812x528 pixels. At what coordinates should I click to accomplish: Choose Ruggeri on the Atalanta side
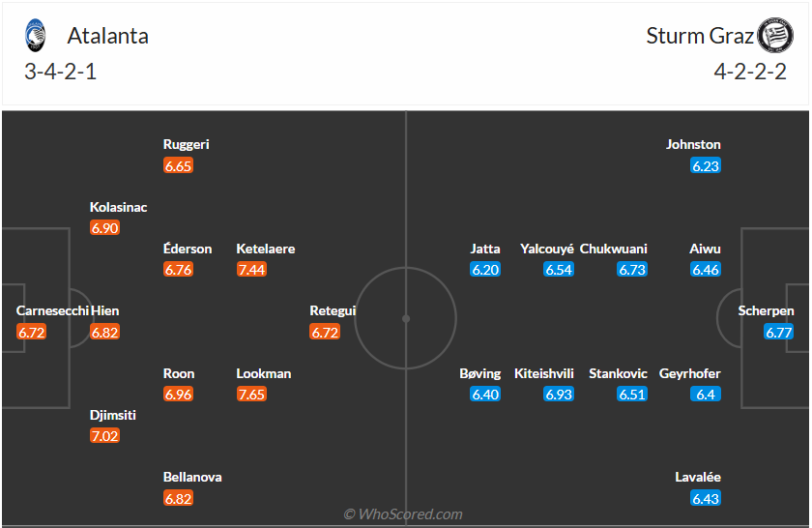point(186,144)
